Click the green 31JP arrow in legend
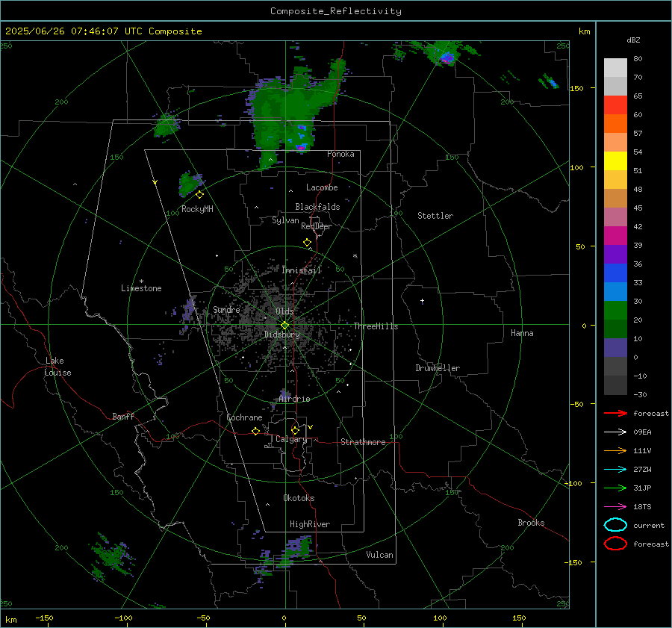Viewport: 672px width, 628px height. point(615,488)
